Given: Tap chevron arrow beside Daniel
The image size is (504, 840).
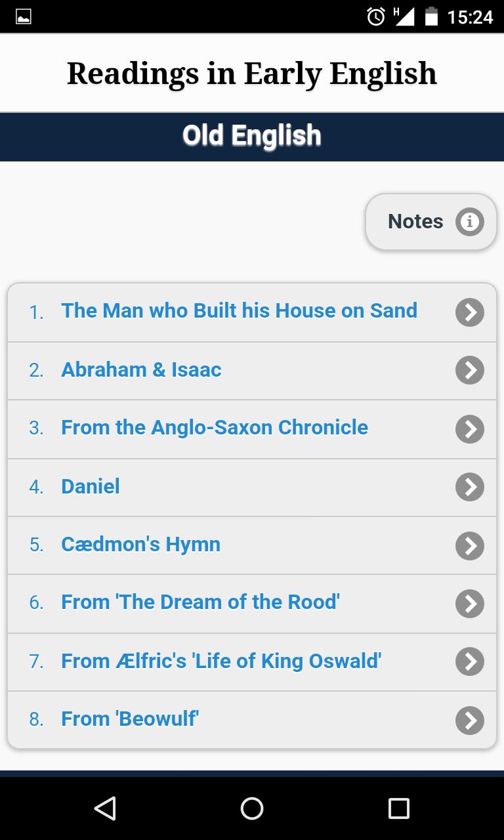Looking at the screenshot, I should point(470,487).
